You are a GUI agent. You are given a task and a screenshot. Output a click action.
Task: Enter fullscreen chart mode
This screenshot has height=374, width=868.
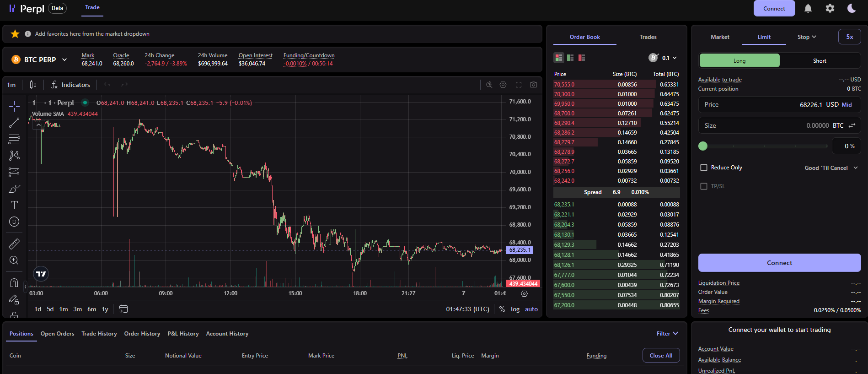tap(518, 85)
